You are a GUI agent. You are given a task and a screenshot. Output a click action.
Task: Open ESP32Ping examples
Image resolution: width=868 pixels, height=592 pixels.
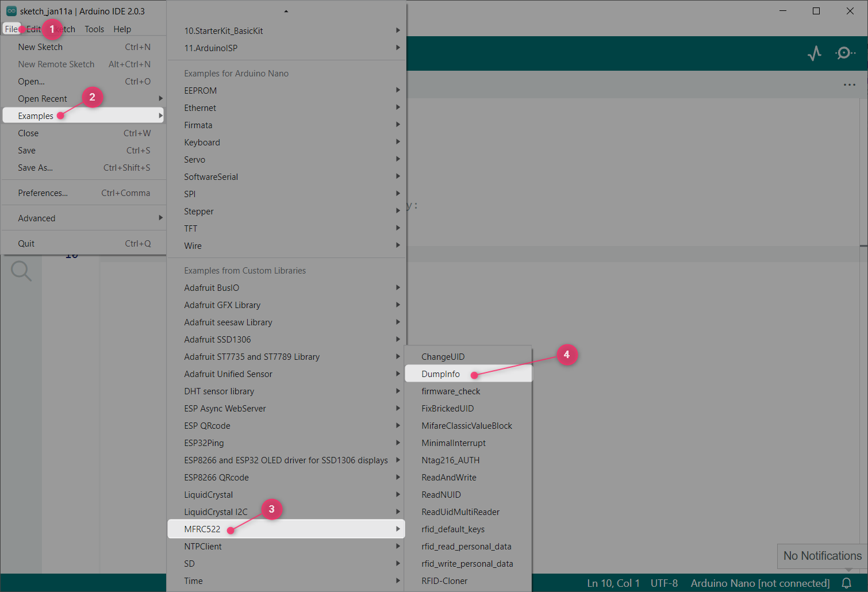286,443
